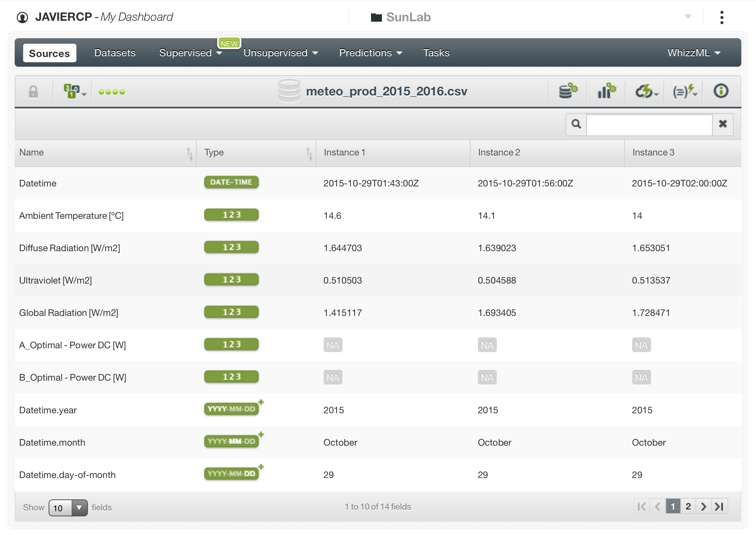
Task: Sort fields by Type column
Action: coord(309,153)
